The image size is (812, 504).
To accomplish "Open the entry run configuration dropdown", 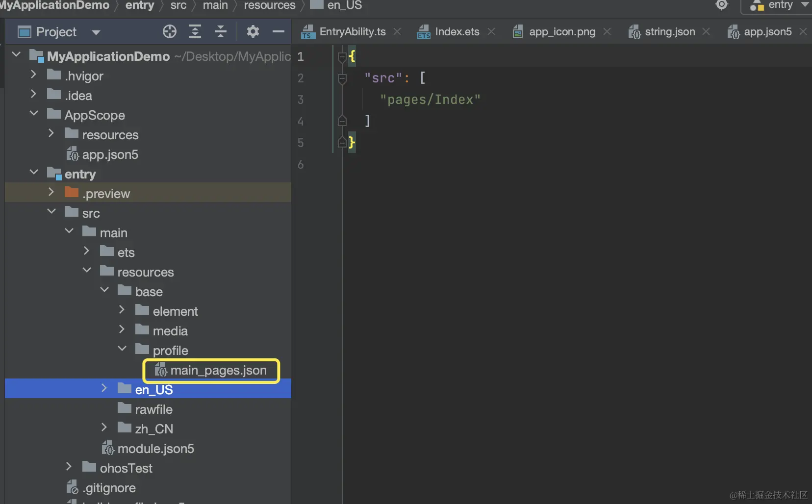I will click(x=780, y=5).
